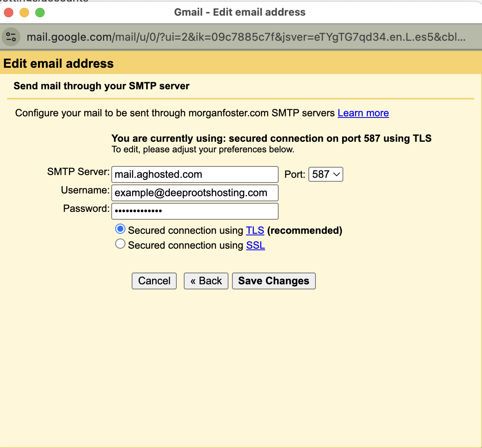Close the Gmail edit email window
482x448 pixels.
pos(9,13)
